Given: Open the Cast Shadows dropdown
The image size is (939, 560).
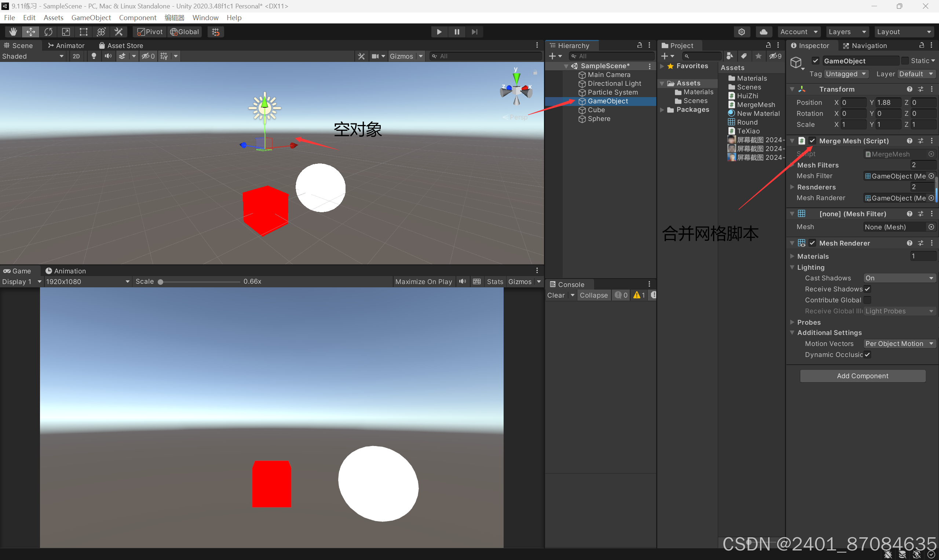Looking at the screenshot, I should click(899, 278).
